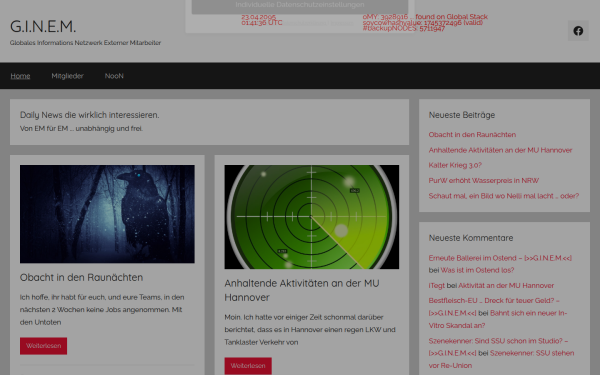This screenshot has width=600, height=375.
Task: Open the NooN menu item
Action: tap(114, 76)
